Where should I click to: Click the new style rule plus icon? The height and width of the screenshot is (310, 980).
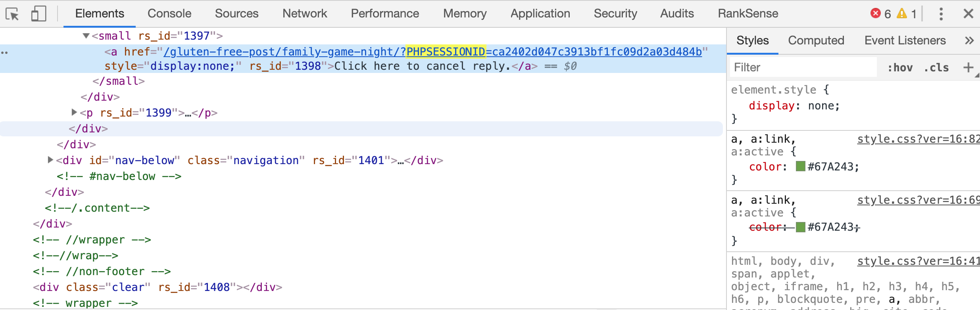pyautogui.click(x=968, y=67)
